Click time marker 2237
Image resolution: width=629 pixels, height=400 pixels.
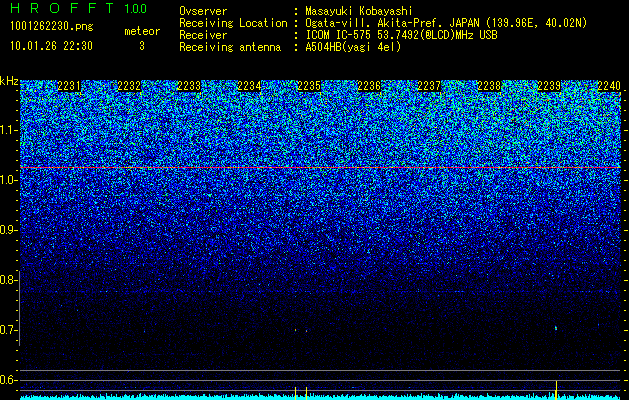tap(429, 86)
